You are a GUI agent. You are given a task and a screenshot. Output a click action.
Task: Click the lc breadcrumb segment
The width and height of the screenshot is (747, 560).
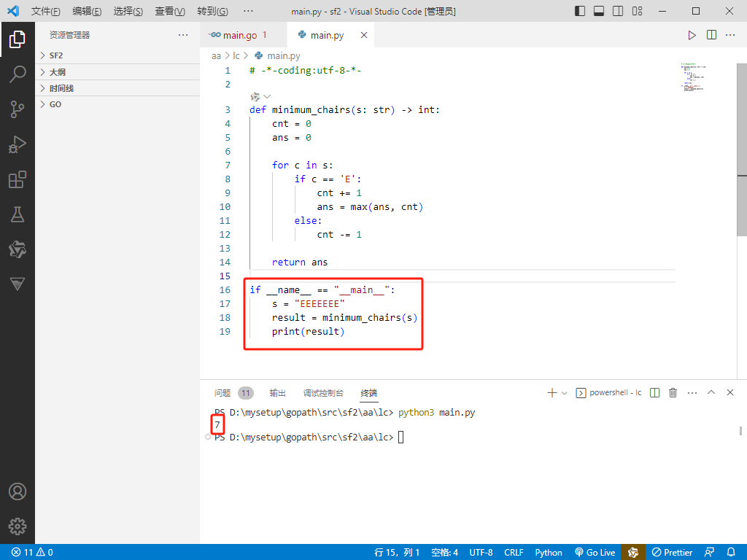(236, 55)
